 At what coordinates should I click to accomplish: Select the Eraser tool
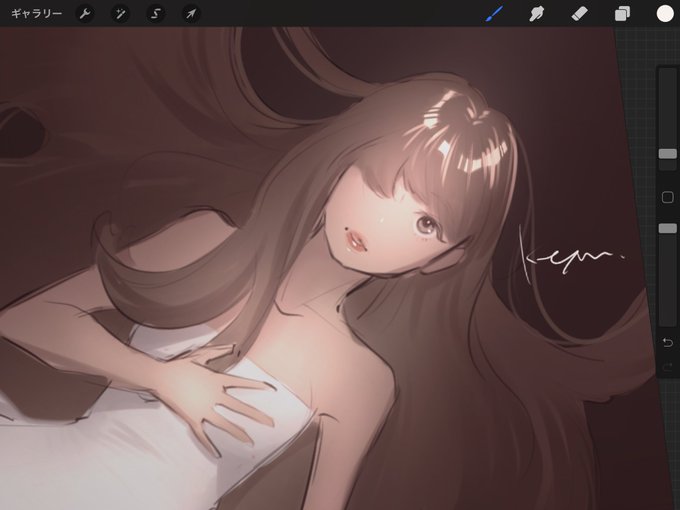pos(580,14)
